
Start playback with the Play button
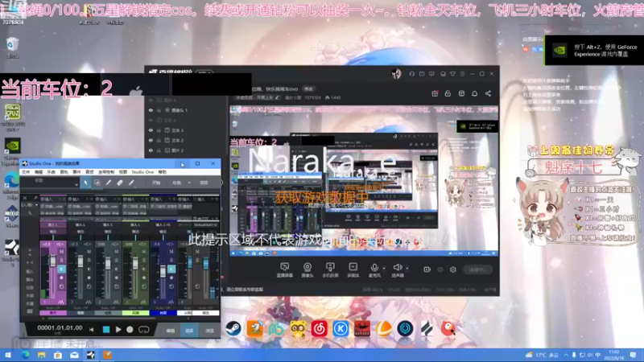point(118,330)
